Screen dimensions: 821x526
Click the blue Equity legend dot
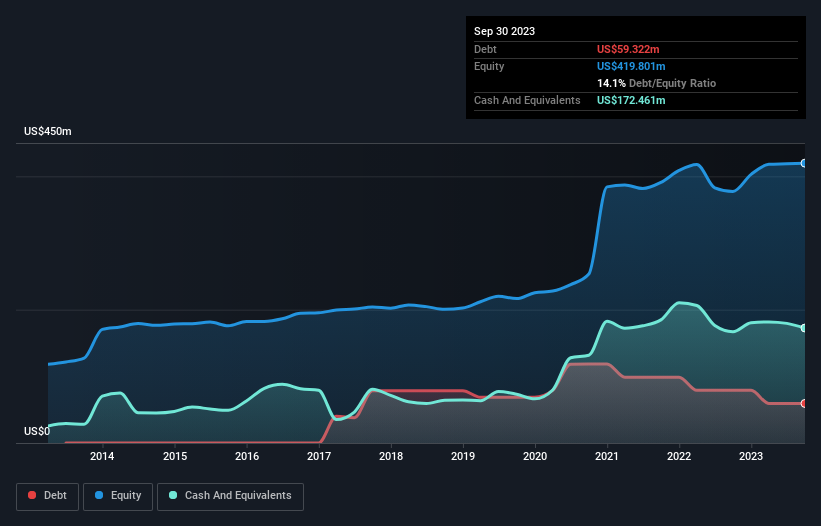(x=99, y=495)
